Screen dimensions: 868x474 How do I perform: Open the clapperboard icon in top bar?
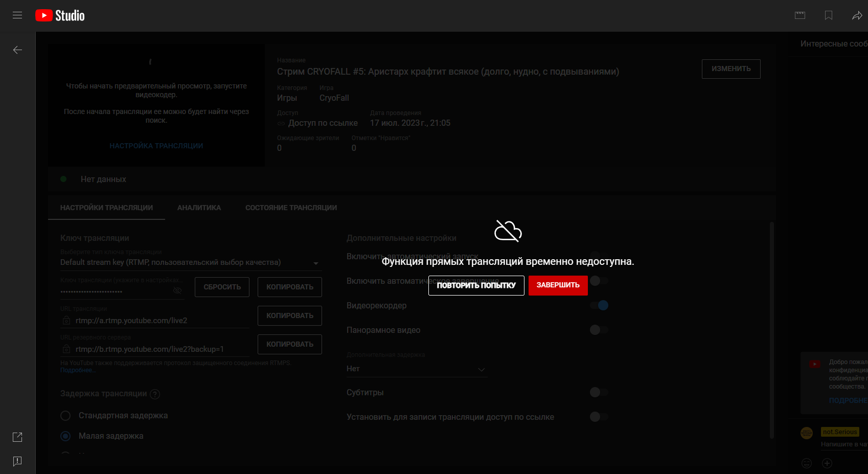click(800, 15)
